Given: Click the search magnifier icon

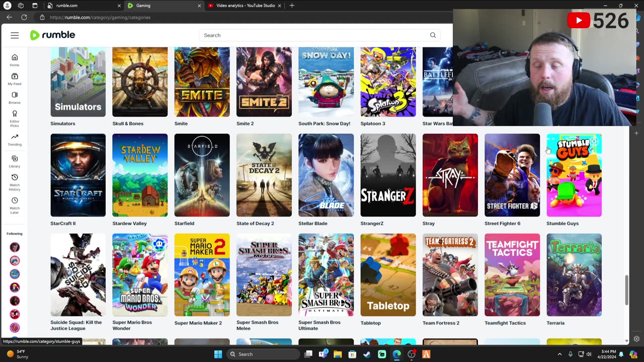Looking at the screenshot, I should (x=433, y=35).
